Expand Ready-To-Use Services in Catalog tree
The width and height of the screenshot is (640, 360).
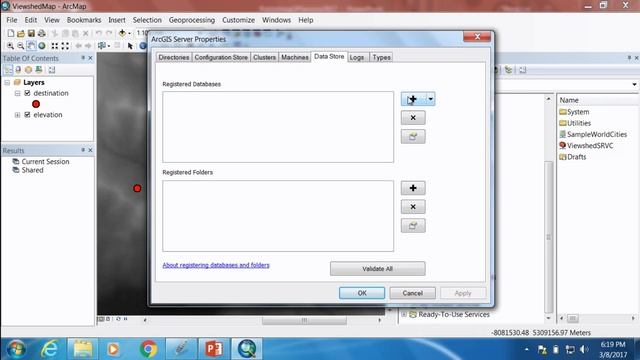coord(404,315)
